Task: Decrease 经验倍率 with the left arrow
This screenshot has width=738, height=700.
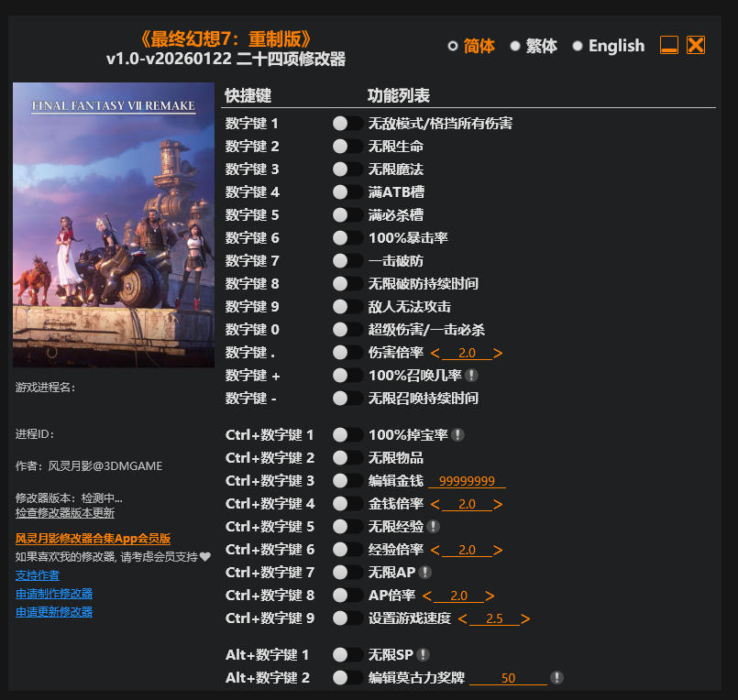Action: [435, 550]
